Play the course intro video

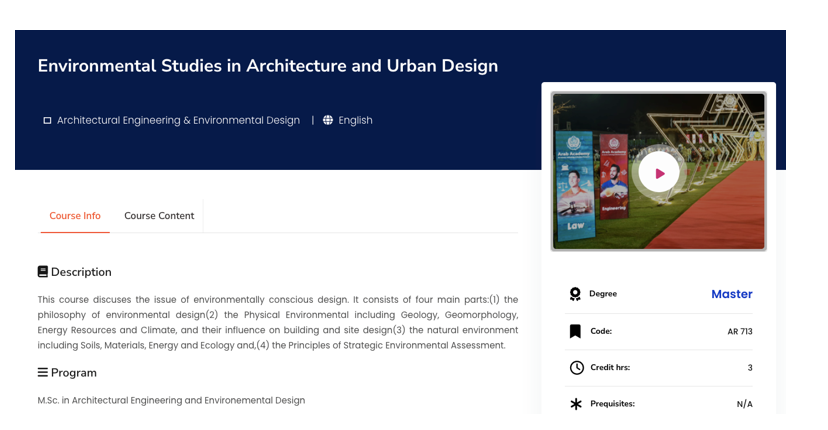coord(658,173)
